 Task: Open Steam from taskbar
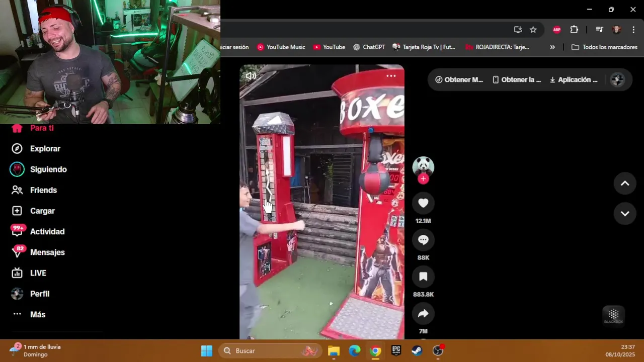coord(417,351)
